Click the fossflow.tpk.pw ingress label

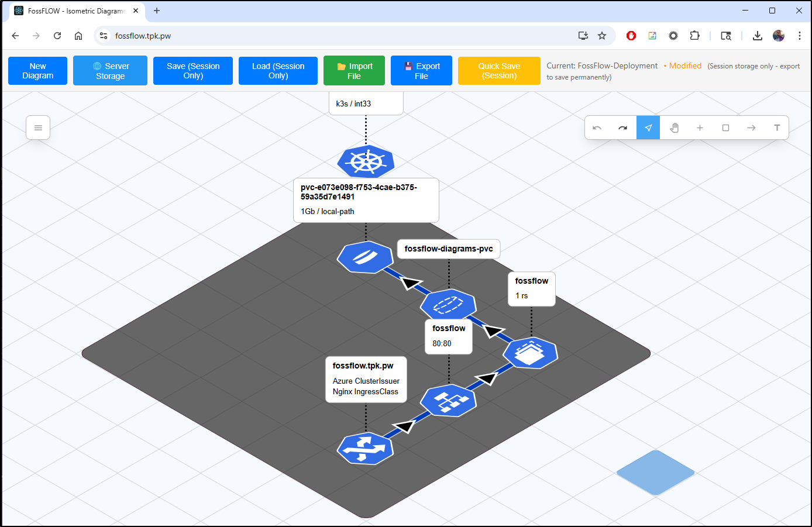tap(366, 379)
